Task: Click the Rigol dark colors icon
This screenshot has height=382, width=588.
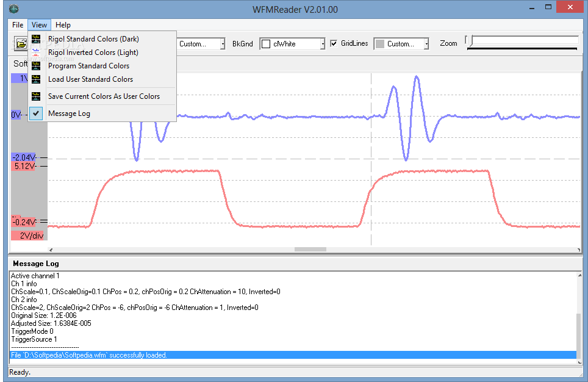Action: pyautogui.click(x=36, y=39)
